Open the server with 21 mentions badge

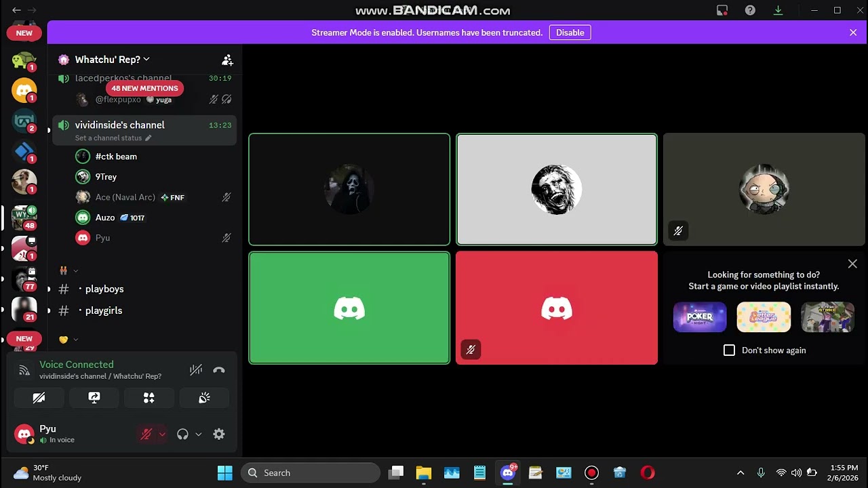(x=24, y=309)
